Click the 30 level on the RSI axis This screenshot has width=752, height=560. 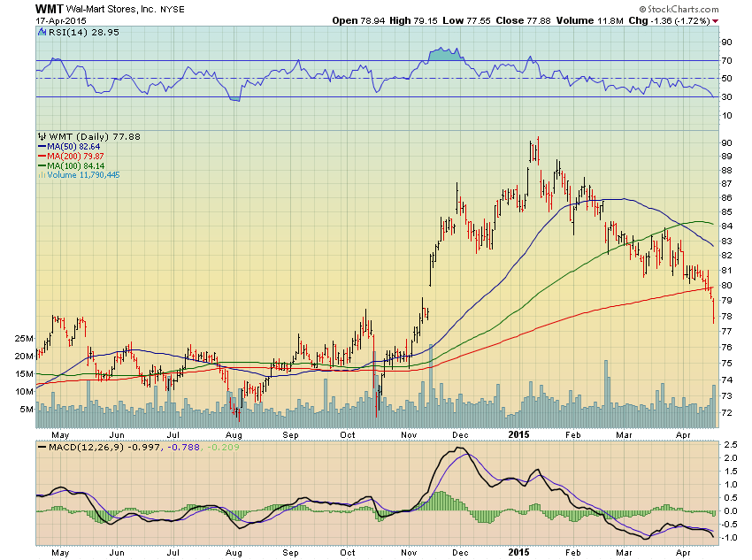point(726,97)
